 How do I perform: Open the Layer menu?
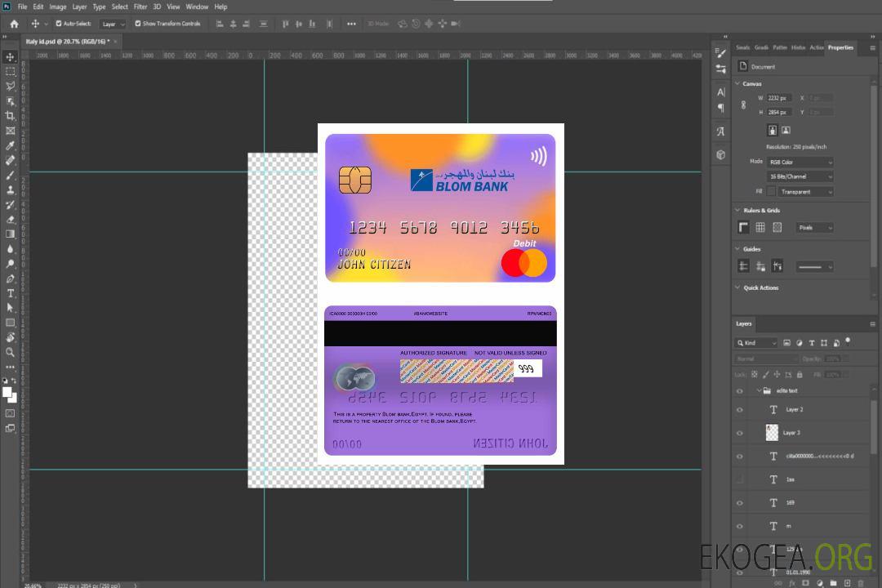(79, 7)
